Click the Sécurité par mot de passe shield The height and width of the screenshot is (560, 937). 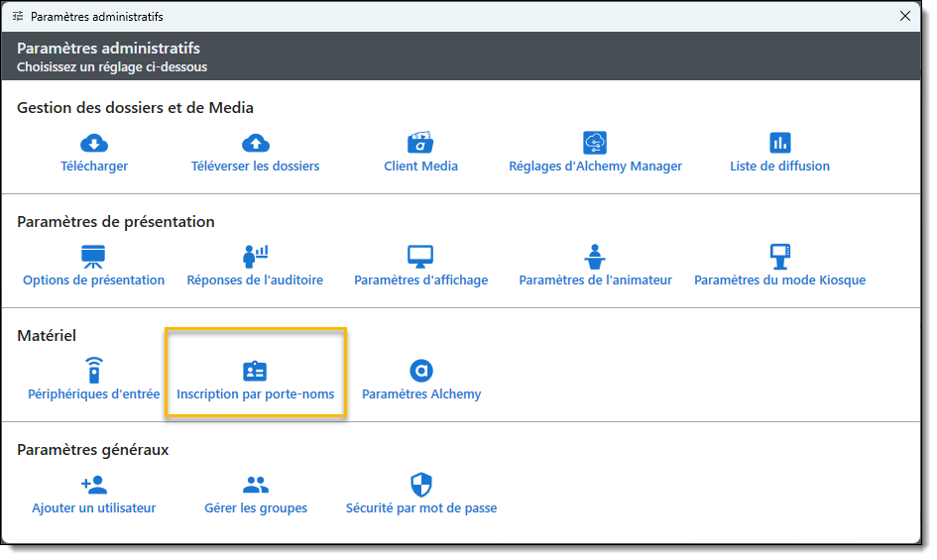[x=421, y=485]
